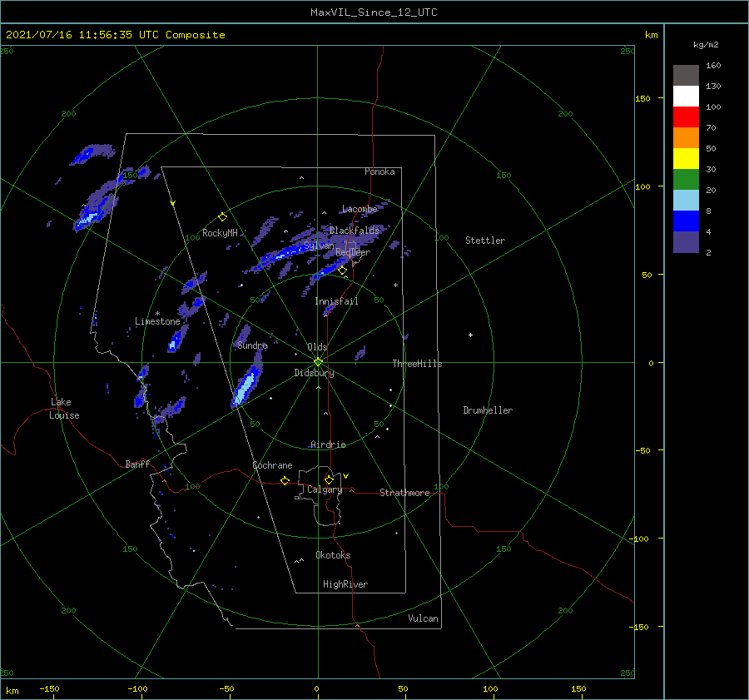The height and width of the screenshot is (700, 749).
Task: Click the white plus marker north of Drumheller
Action: (x=470, y=335)
